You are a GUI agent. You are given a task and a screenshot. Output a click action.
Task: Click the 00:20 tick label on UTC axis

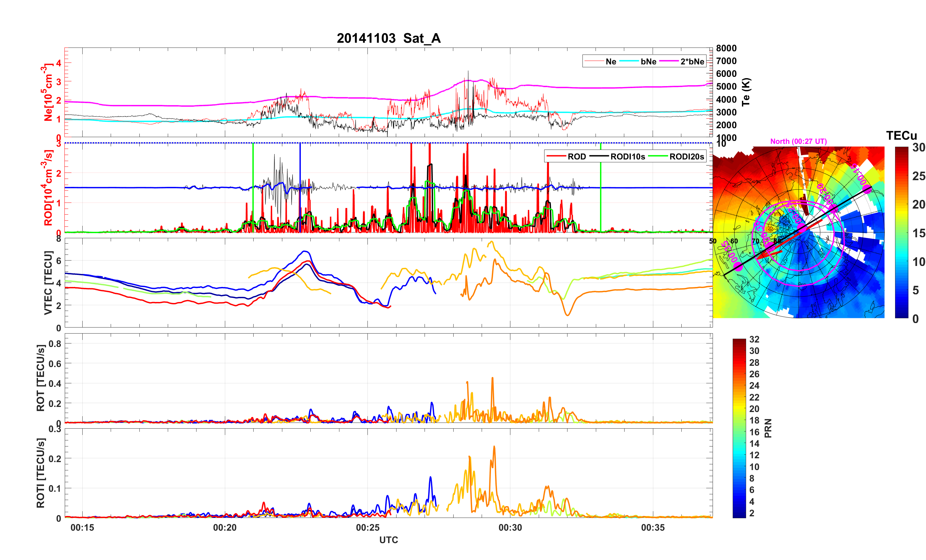tap(225, 528)
